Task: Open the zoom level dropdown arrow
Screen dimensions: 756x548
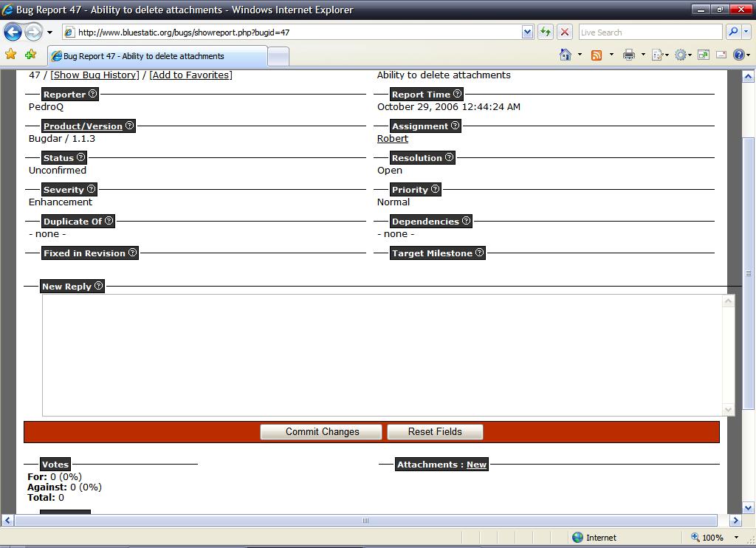Action: pyautogui.click(x=736, y=538)
